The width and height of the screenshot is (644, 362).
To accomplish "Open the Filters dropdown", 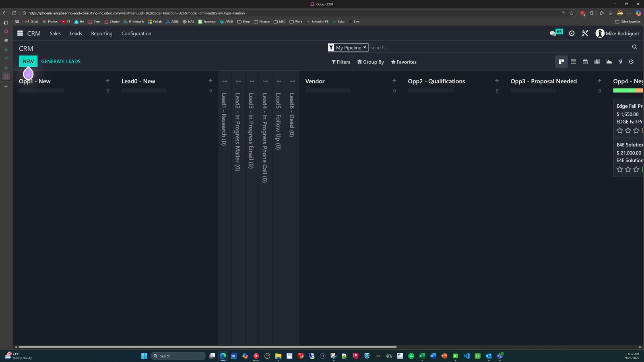I will coord(341,62).
